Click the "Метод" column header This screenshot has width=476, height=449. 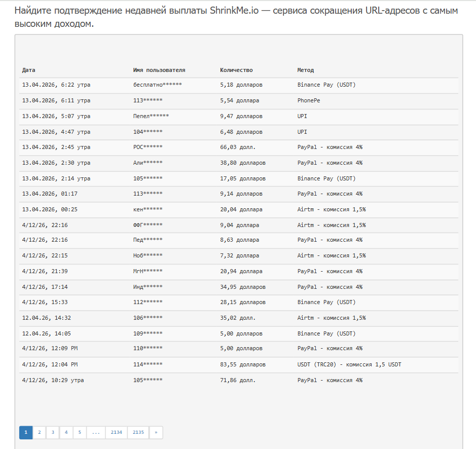[x=306, y=70]
